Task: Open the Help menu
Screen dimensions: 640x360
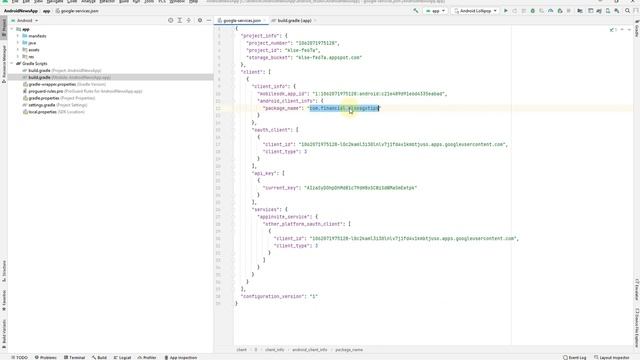Action: pos(193,2)
